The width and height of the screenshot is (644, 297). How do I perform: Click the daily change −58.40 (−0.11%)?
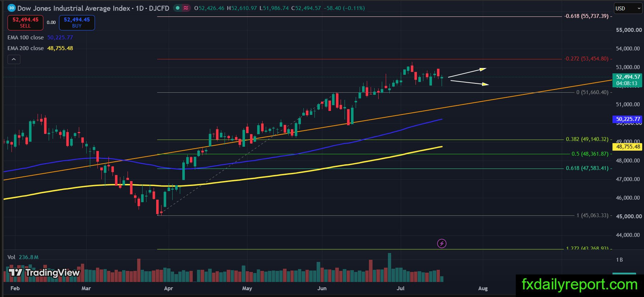pos(344,8)
